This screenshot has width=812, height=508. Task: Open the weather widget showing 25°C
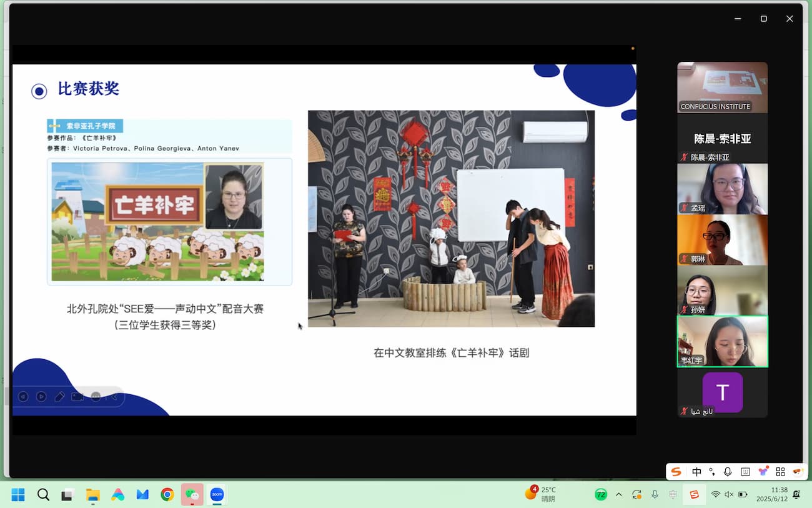click(541, 494)
